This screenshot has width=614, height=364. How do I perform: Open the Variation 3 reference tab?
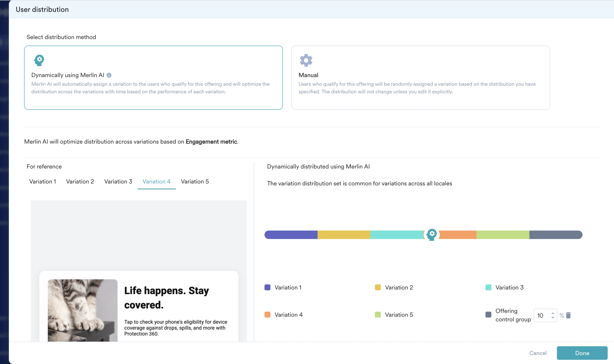[x=118, y=182]
